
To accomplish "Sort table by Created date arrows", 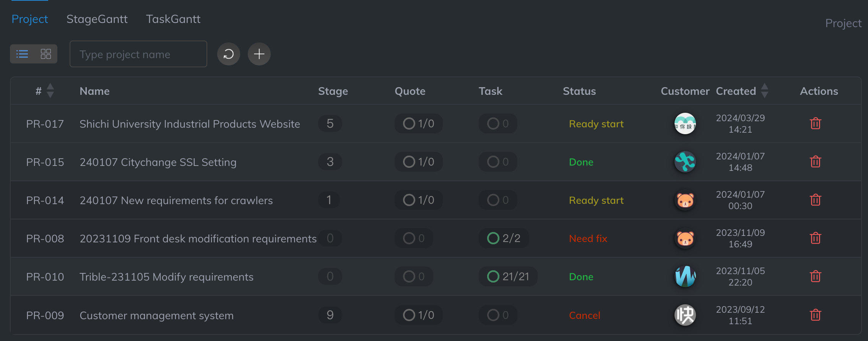I will tap(764, 91).
